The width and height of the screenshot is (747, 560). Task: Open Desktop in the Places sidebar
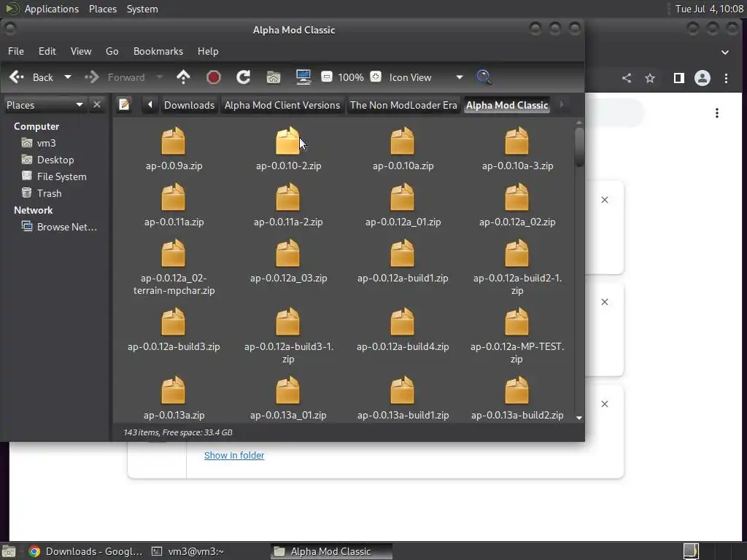click(x=55, y=160)
